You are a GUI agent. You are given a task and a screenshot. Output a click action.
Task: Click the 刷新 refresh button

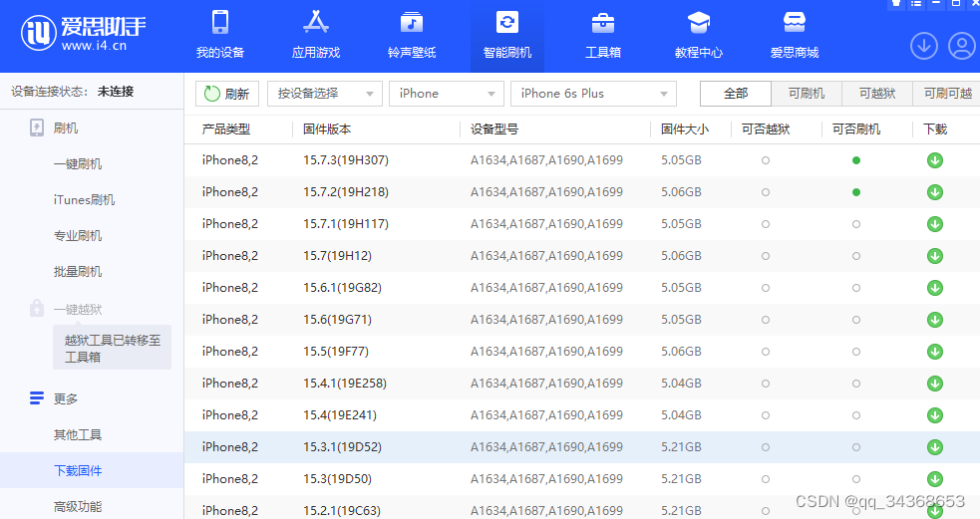(x=227, y=94)
